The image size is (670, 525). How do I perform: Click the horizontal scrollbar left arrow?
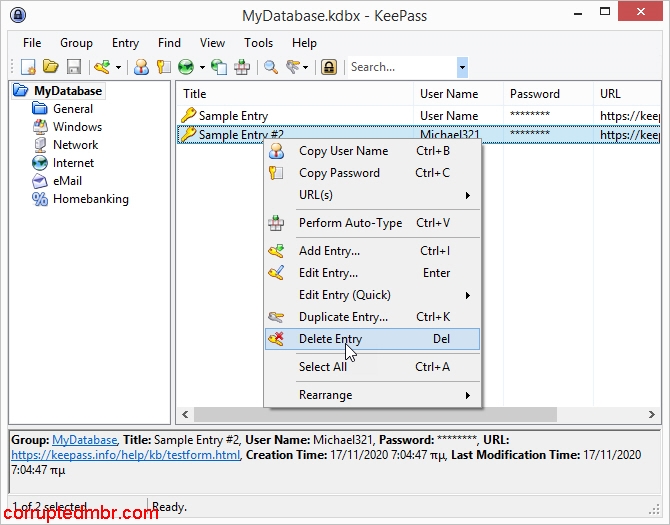click(185, 414)
